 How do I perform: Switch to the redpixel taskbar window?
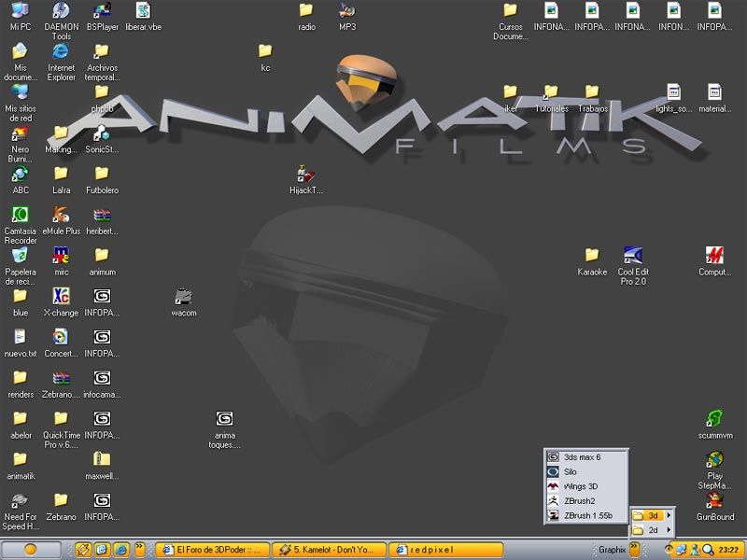coord(446,550)
